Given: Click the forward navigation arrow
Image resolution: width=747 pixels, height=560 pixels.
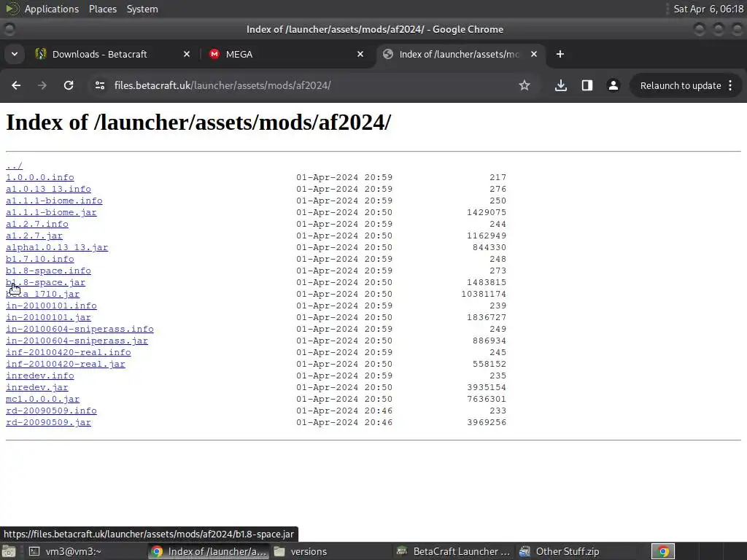Looking at the screenshot, I should [42, 85].
